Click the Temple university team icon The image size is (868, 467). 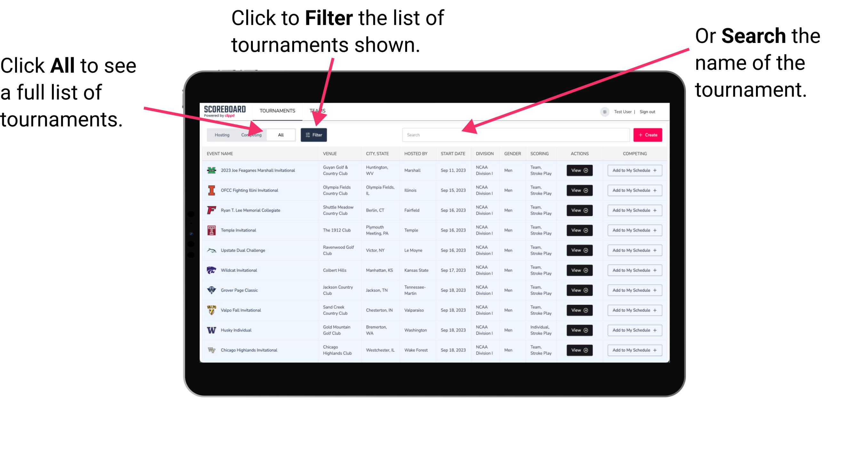click(212, 230)
